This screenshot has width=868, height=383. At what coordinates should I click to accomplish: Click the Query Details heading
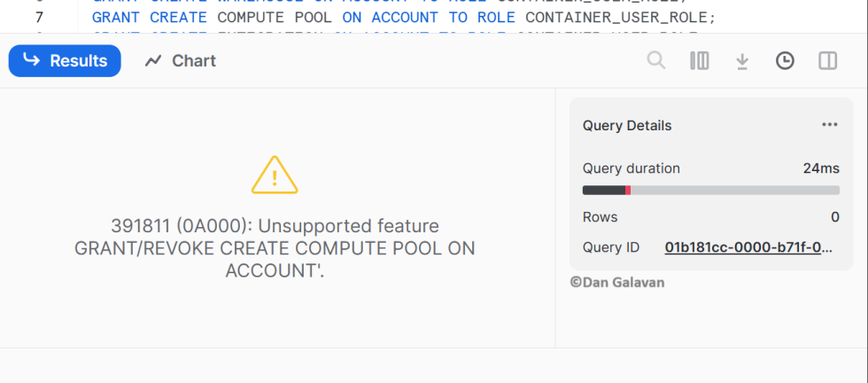coord(627,126)
